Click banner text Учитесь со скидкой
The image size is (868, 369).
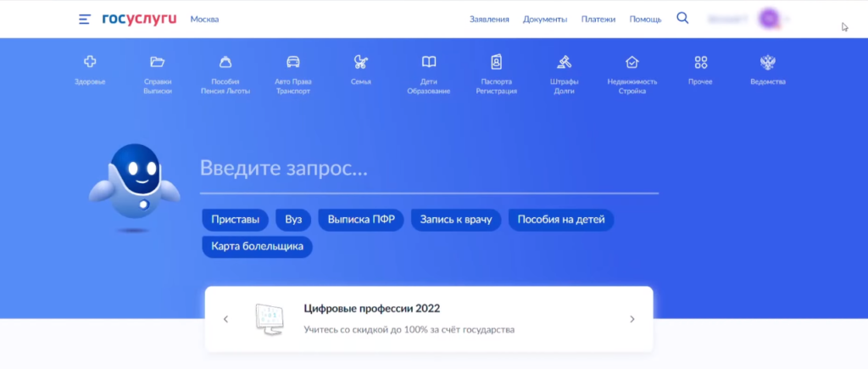click(409, 330)
